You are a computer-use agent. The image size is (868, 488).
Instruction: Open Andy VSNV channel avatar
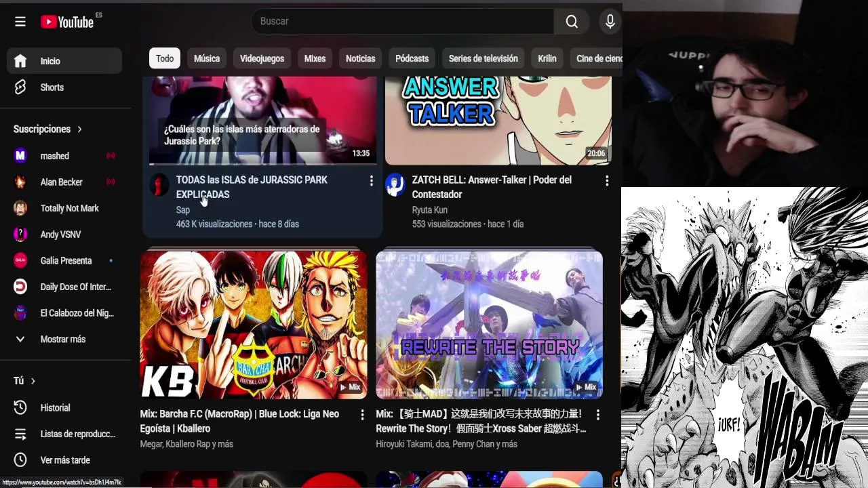20,235
